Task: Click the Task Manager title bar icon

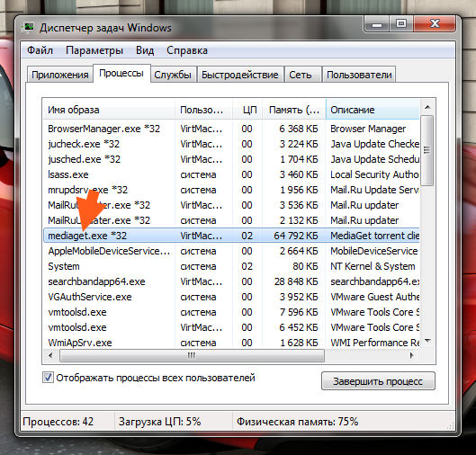Action: pos(29,28)
